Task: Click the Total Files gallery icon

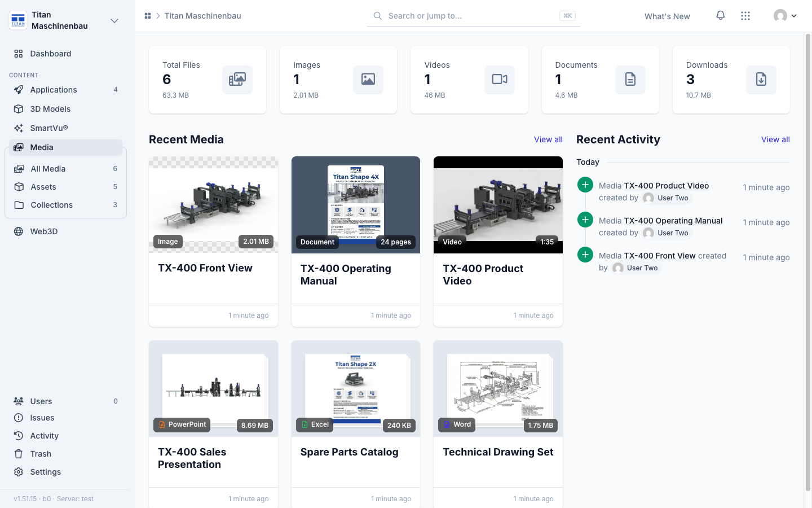Action: (x=237, y=80)
